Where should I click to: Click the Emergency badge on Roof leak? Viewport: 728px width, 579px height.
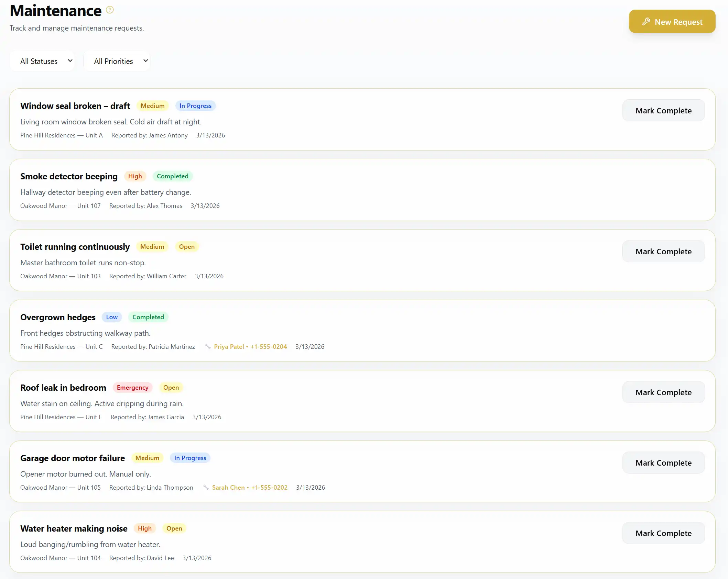click(x=132, y=387)
